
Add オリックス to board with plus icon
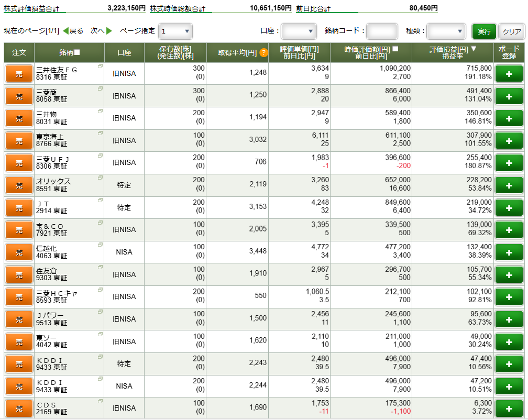point(509,185)
